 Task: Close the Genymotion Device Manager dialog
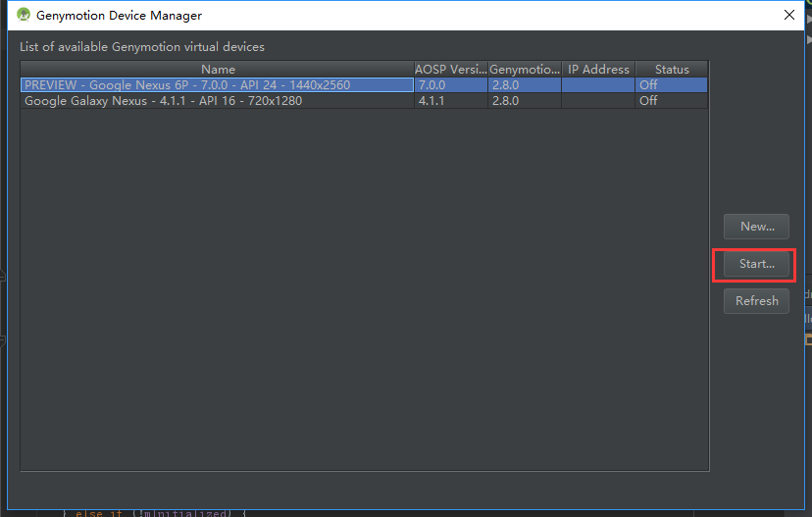coord(788,15)
